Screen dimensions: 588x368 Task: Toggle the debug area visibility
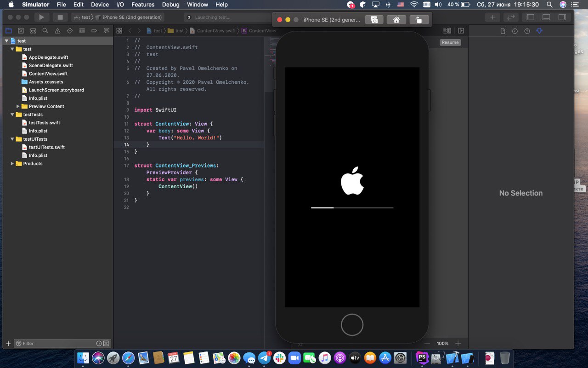[x=546, y=17]
